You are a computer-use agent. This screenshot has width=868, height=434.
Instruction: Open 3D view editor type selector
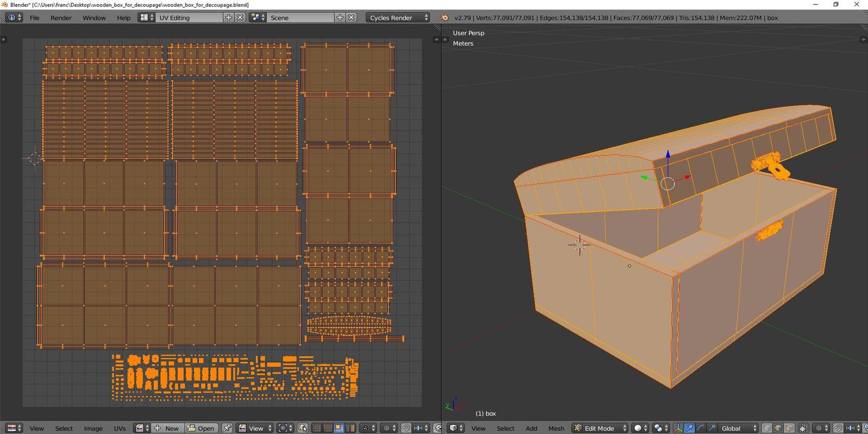pyautogui.click(x=456, y=428)
